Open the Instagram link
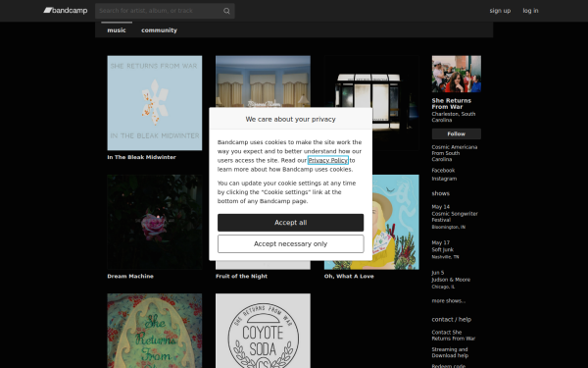This screenshot has height=368, width=588. pyautogui.click(x=444, y=179)
